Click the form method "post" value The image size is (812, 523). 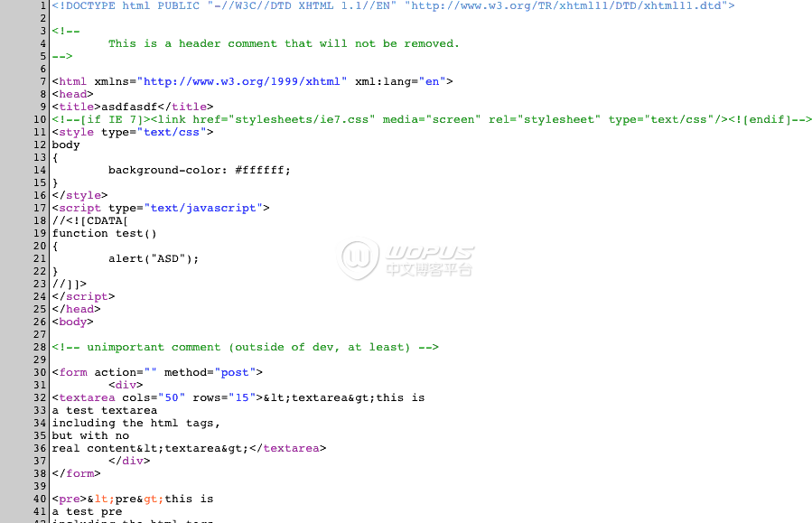(235, 372)
